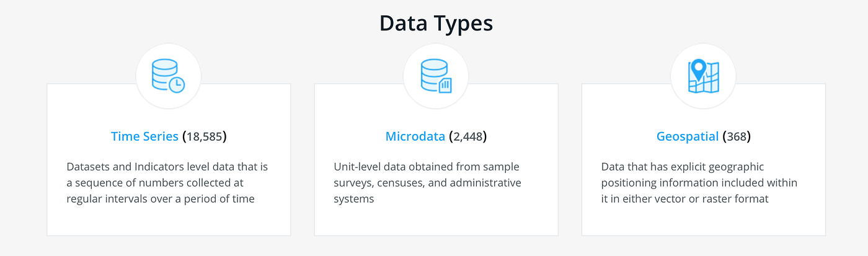
Task: Click the Geospatial map icon
Action: coord(703,76)
